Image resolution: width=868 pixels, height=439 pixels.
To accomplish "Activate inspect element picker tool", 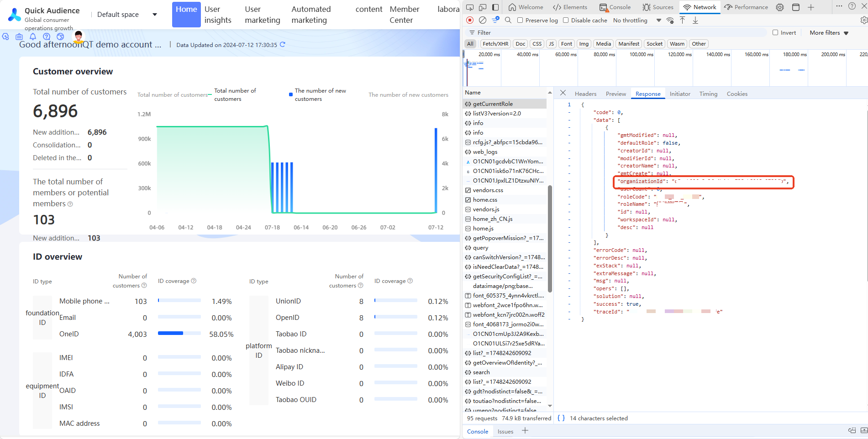I will pyautogui.click(x=469, y=7).
